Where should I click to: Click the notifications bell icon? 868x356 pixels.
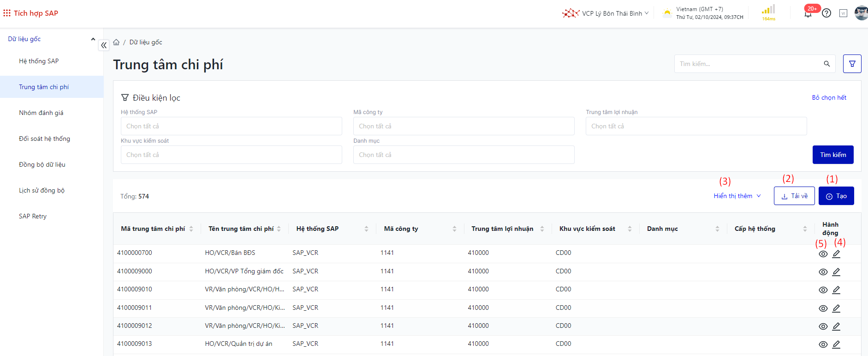pos(808,14)
